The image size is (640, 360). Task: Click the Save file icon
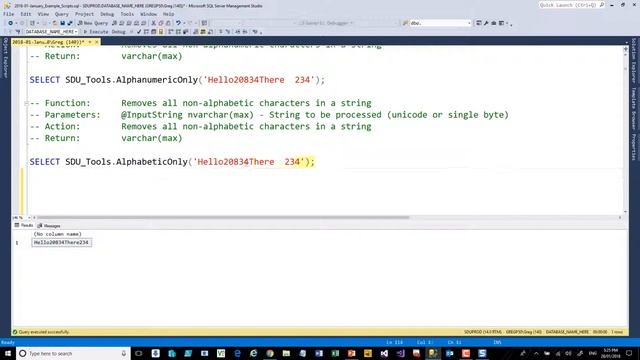62,23
